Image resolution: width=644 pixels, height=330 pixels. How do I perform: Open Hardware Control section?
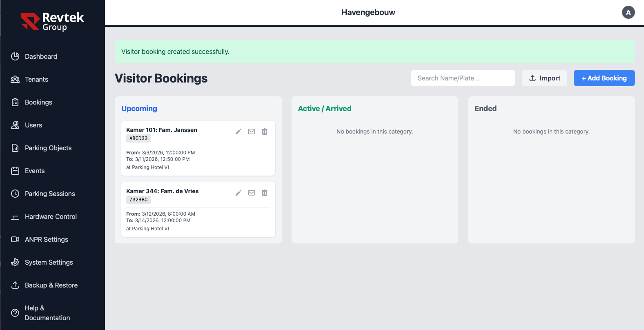pos(51,216)
